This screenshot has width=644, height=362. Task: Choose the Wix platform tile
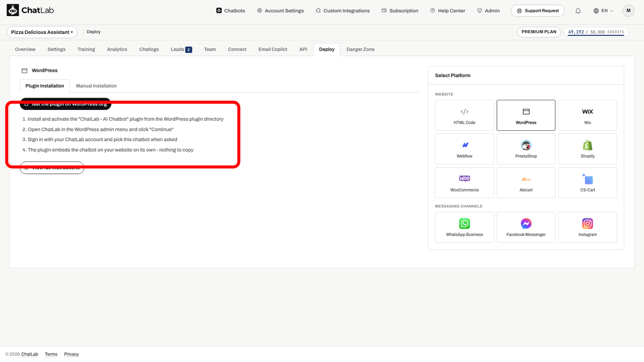(x=588, y=115)
